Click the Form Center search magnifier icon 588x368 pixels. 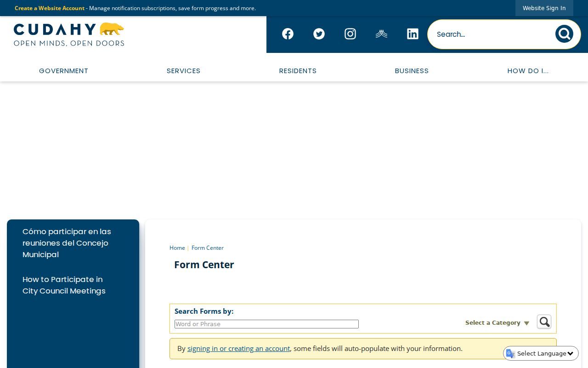click(x=544, y=322)
